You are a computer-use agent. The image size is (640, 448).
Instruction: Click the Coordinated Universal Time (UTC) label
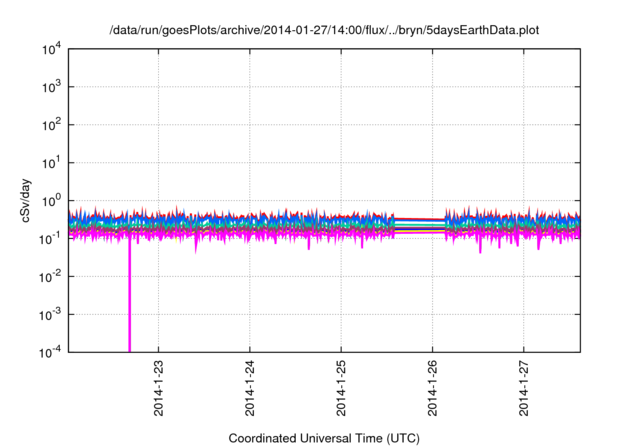click(x=324, y=438)
